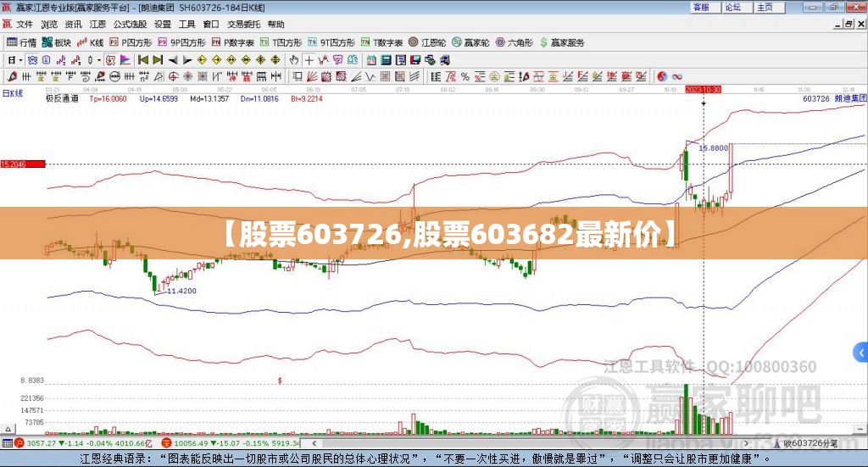This screenshot has height=467, width=868.
Task: Open the T四方形 tool
Action: [281, 42]
